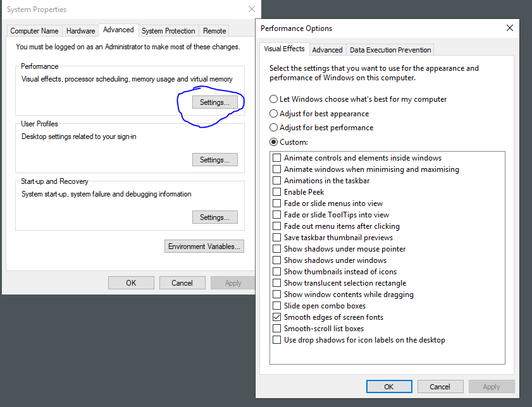Select Adjust for best appearance option
Viewport: 532px width, 407px height.
pos(274,114)
